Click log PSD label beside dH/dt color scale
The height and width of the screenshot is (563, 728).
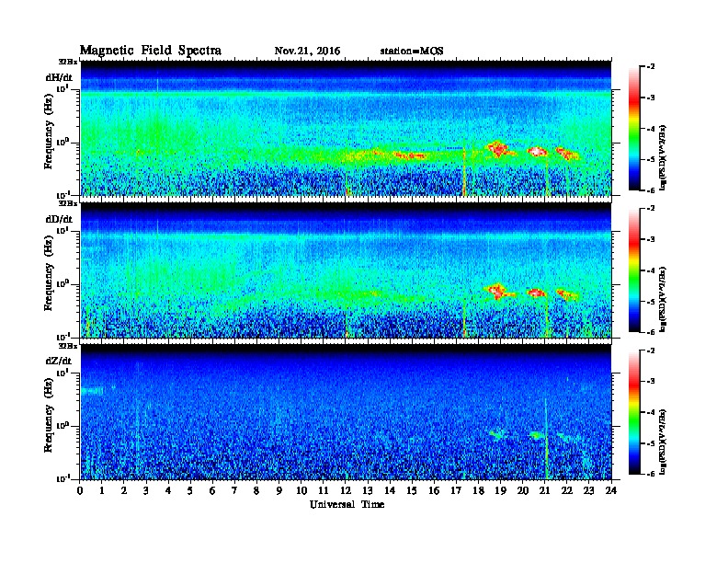point(663,156)
